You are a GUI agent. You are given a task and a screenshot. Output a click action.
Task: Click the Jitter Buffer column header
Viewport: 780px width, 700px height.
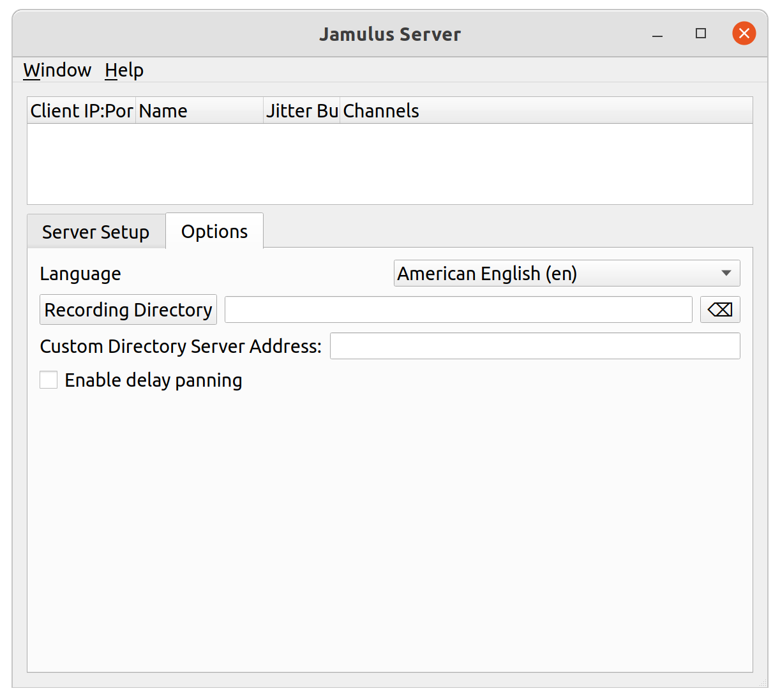tap(302, 110)
